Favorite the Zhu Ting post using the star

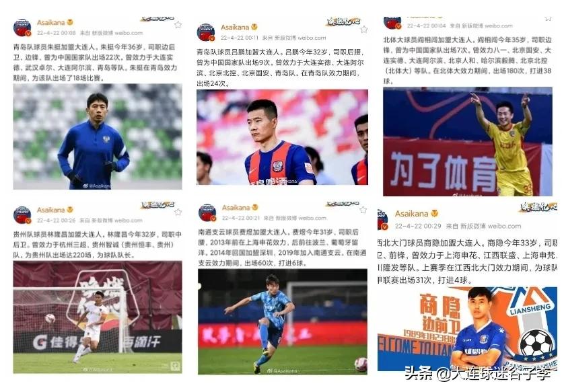[x=178, y=25]
